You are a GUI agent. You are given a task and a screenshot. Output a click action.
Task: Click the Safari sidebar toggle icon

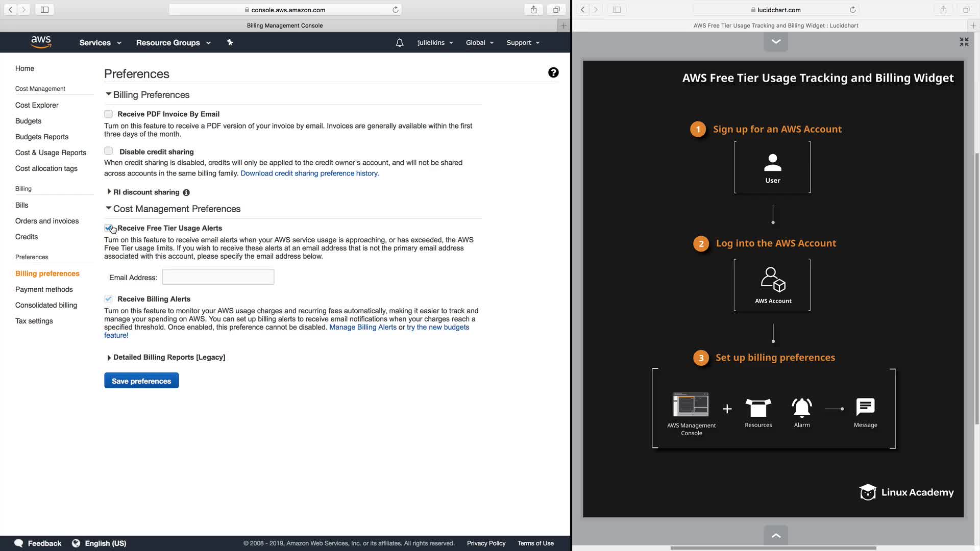pyautogui.click(x=44, y=10)
